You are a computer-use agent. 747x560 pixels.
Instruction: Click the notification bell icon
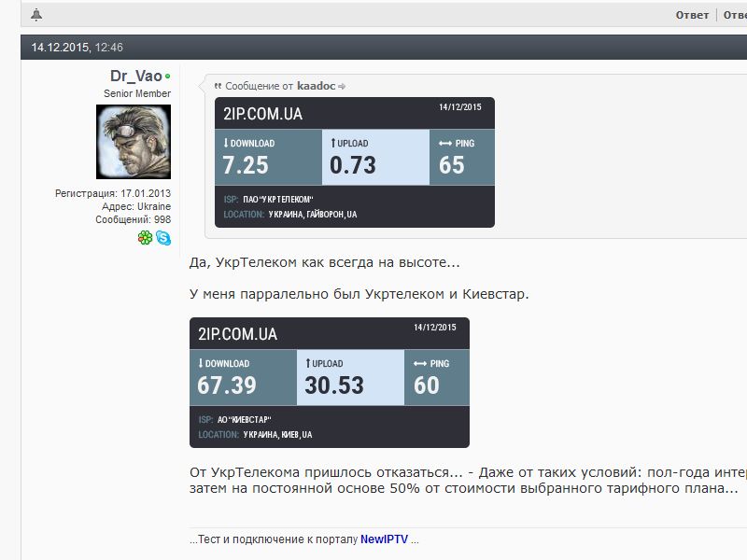tap(36, 15)
